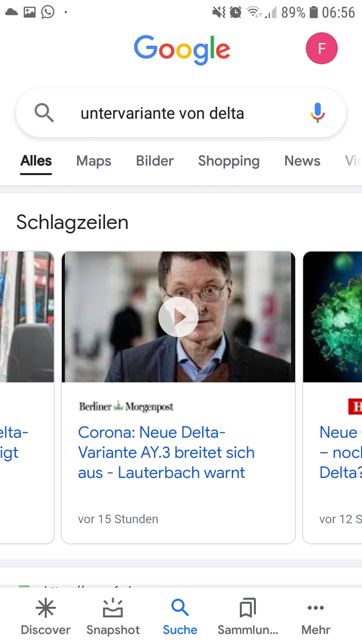Open the green virus image news card
The width and height of the screenshot is (362, 644).
click(333, 317)
